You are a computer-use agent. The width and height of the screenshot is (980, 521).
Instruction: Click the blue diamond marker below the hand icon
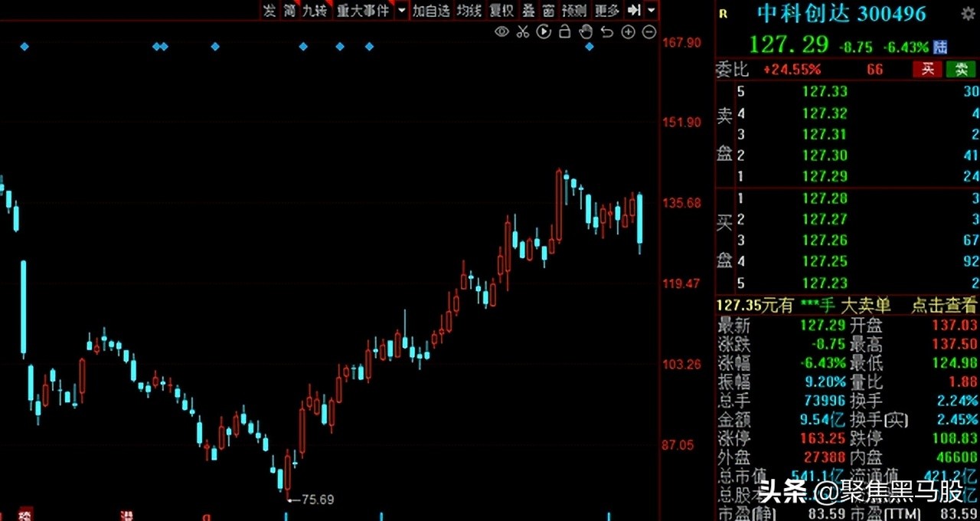tap(590, 47)
